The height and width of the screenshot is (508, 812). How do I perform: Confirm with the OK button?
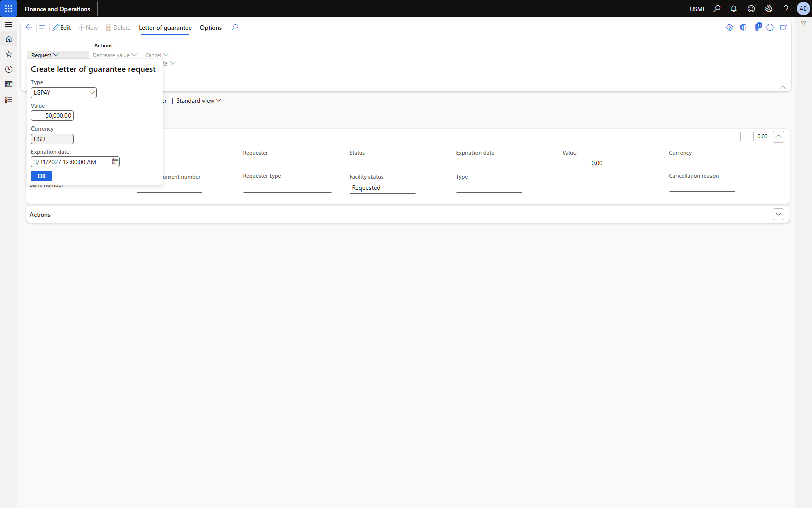(x=42, y=176)
